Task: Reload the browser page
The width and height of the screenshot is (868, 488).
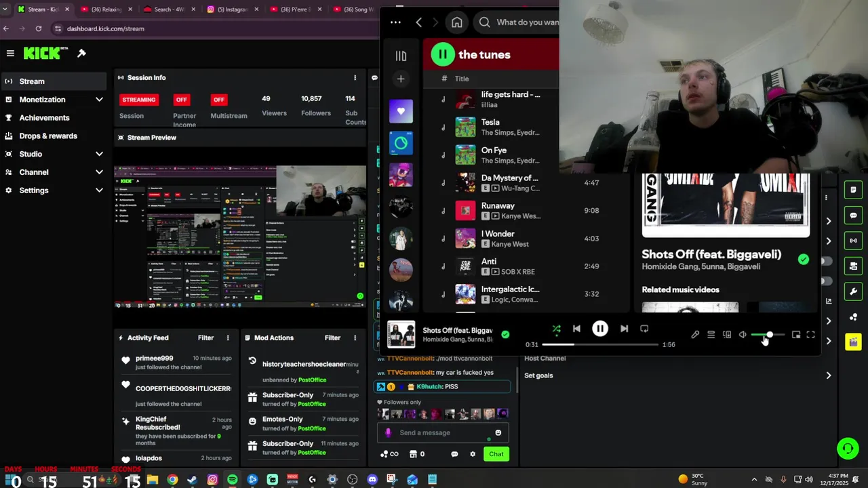Action: [x=39, y=28]
